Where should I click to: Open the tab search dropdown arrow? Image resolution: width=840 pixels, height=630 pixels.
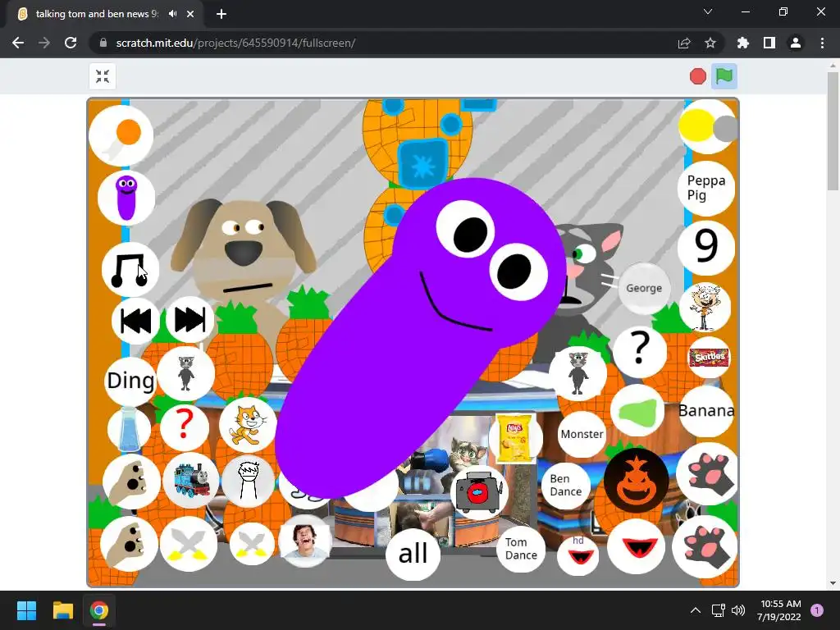(708, 11)
